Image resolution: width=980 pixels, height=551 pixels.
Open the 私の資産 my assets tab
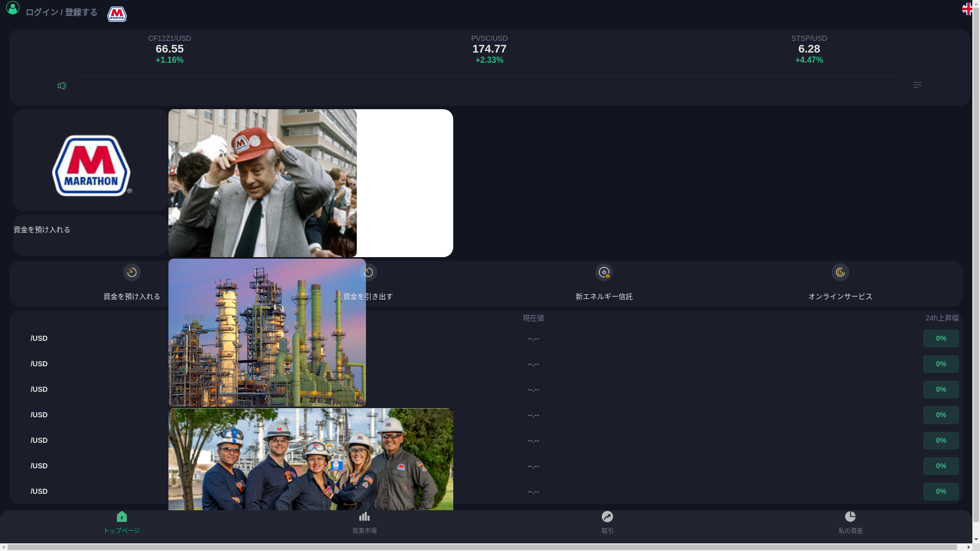coord(850,523)
